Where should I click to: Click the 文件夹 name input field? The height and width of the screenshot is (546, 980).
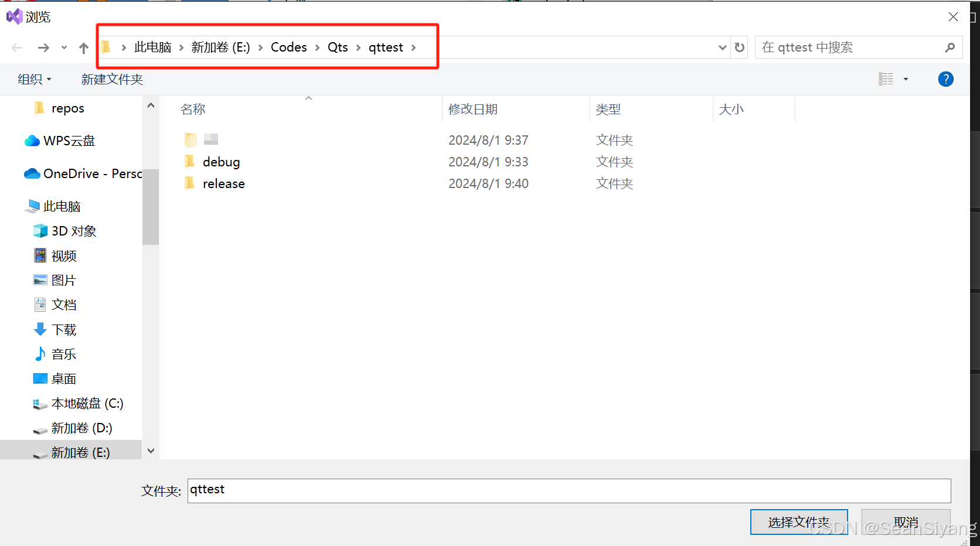pos(569,490)
